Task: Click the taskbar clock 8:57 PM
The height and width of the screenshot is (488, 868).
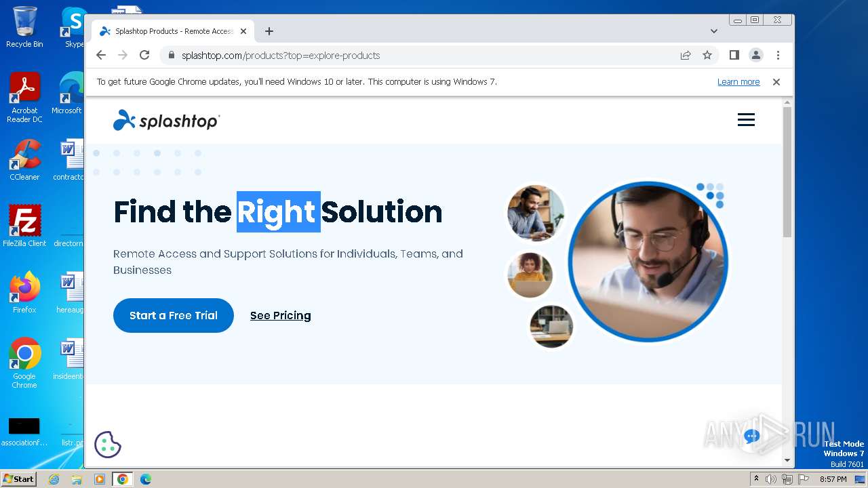Action: pos(833,479)
